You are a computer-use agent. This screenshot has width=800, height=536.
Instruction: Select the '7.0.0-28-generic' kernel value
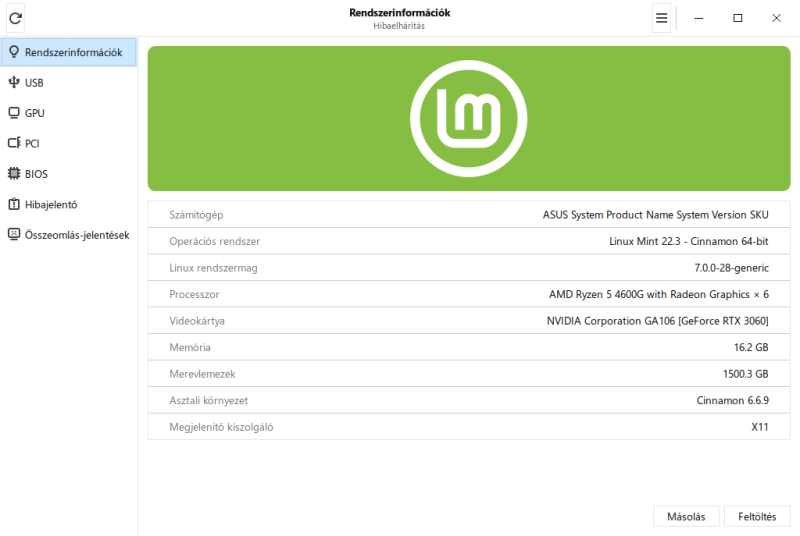(731, 268)
